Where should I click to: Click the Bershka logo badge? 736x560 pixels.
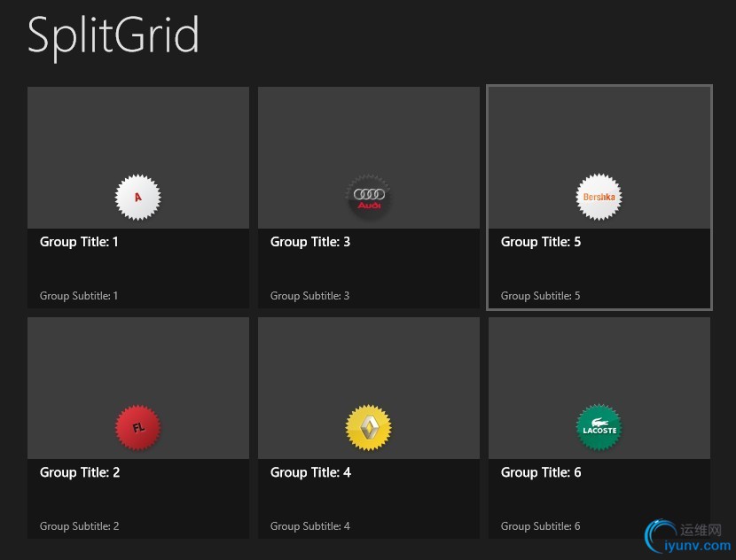point(599,197)
